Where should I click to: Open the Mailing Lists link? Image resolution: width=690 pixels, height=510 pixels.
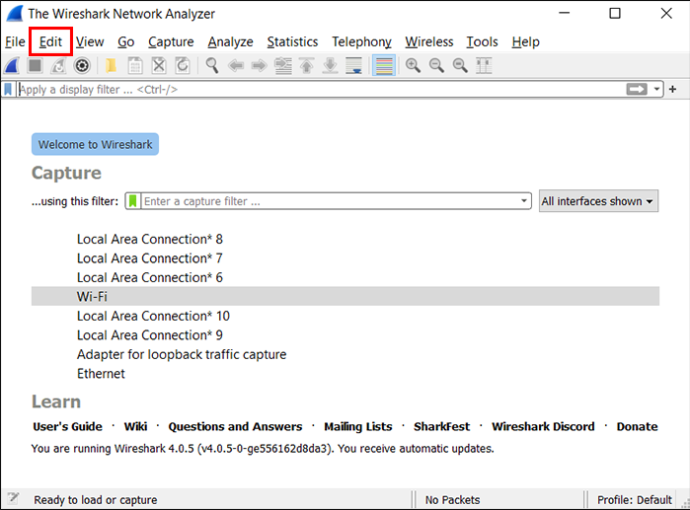358,426
